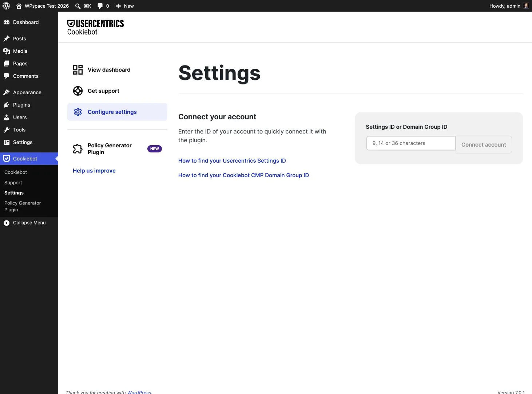Image resolution: width=532 pixels, height=394 pixels.
Task: Open the home icon beside WPspace Test 2026
Action: pos(19,6)
